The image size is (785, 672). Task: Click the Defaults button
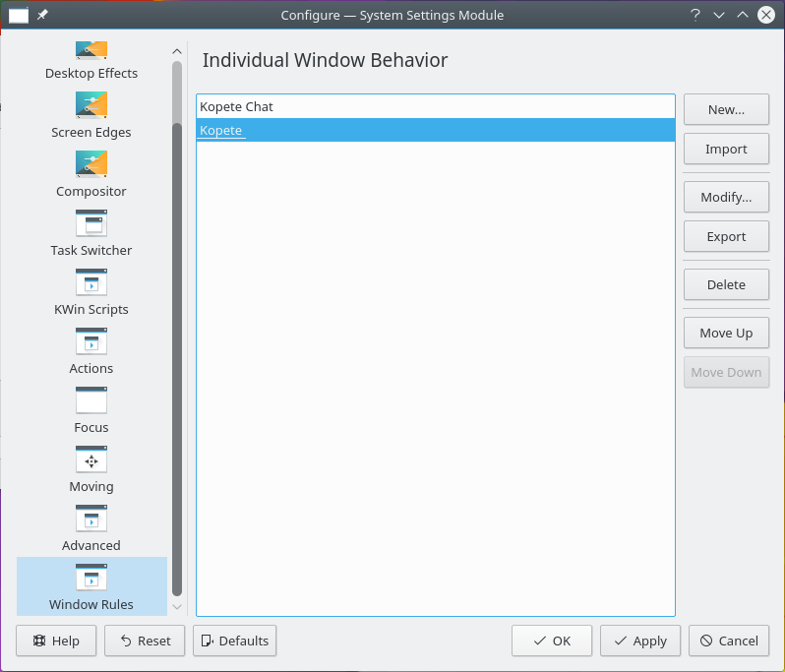point(234,641)
